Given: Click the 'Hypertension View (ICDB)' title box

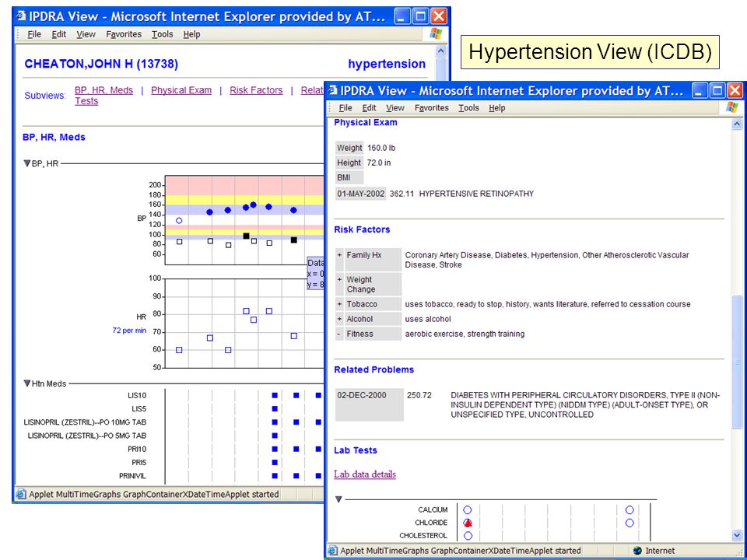Looking at the screenshot, I should 590,52.
